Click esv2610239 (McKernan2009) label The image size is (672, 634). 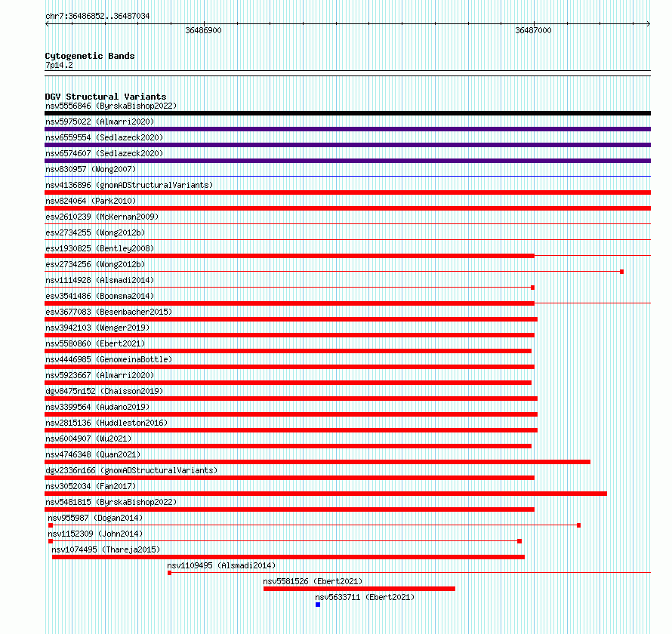click(102, 217)
